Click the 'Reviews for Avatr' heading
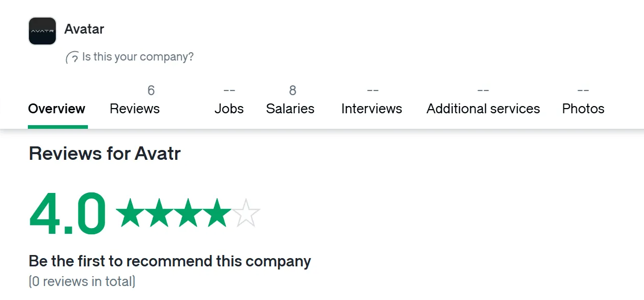Screen dimensions: 644x300 point(105,154)
